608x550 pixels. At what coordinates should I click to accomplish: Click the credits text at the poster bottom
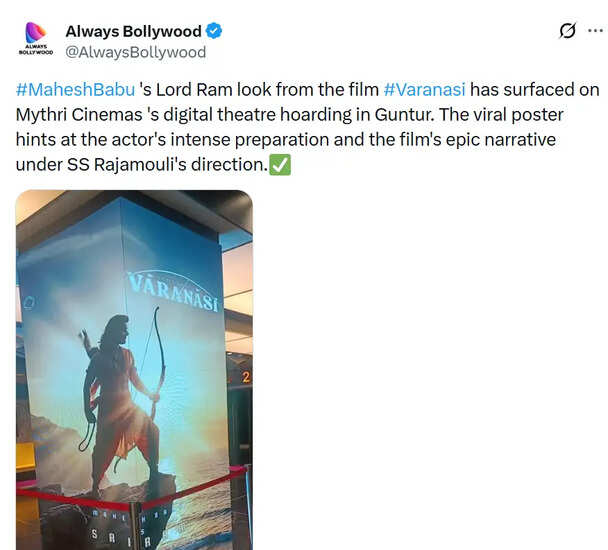[130, 528]
